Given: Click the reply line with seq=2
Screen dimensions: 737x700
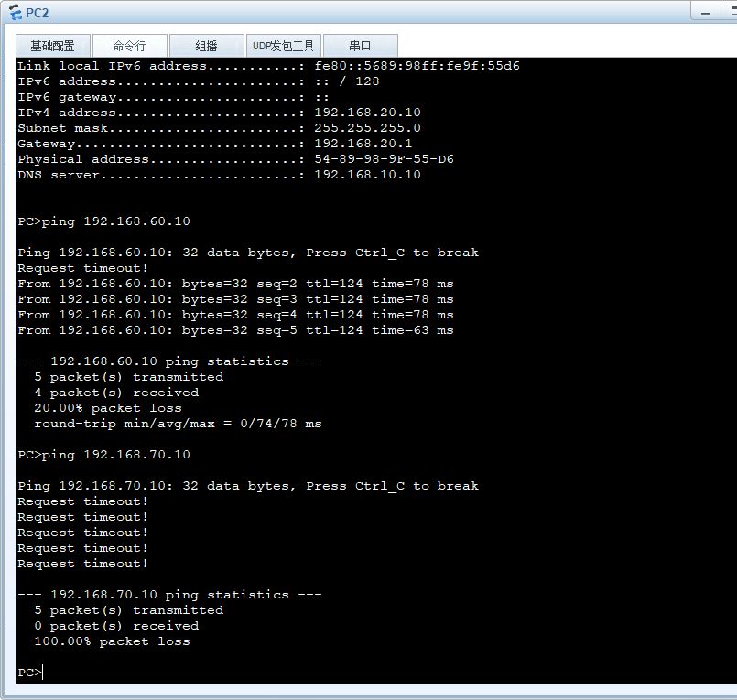Looking at the screenshot, I should tap(235, 284).
